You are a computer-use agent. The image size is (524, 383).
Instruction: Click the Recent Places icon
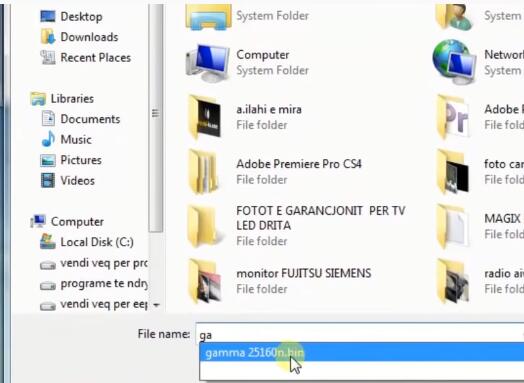(x=48, y=57)
